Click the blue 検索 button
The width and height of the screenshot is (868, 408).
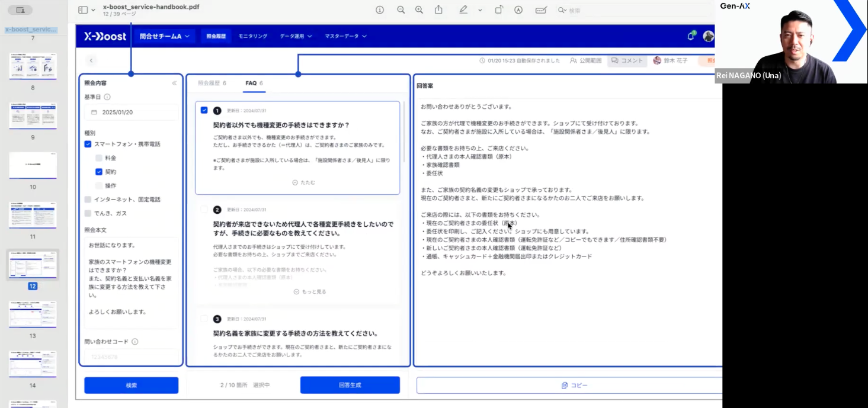pos(131,385)
